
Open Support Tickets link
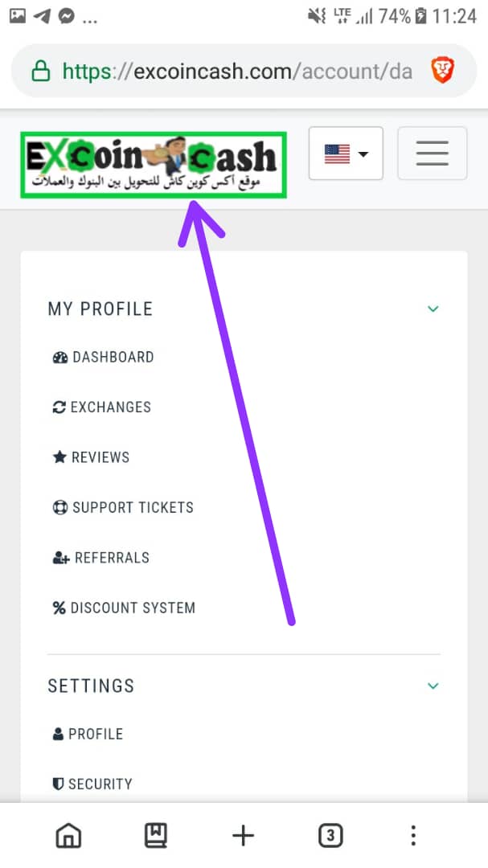[123, 508]
